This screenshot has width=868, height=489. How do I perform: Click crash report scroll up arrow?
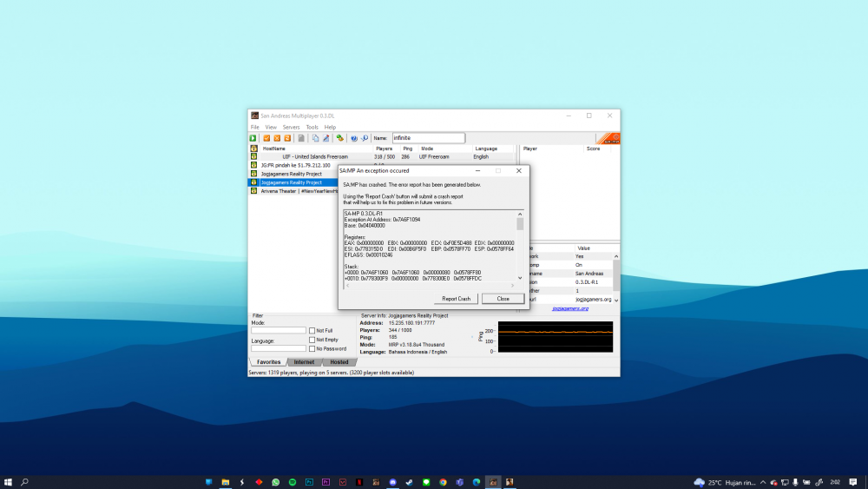click(520, 214)
